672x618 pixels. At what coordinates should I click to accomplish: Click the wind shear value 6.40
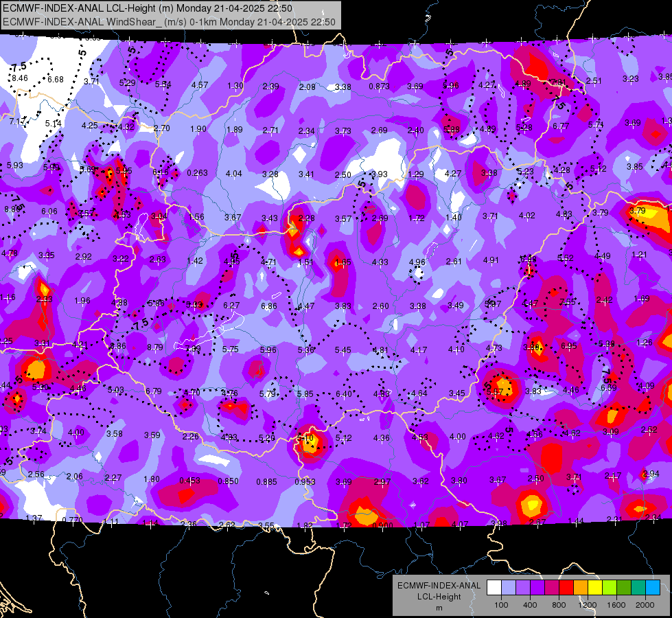344,393
